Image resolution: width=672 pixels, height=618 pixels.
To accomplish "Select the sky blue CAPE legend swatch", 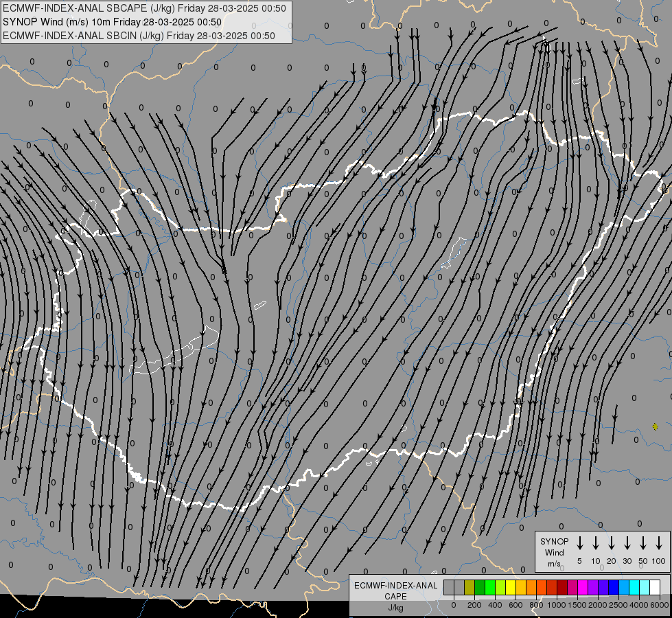I will point(624,587).
